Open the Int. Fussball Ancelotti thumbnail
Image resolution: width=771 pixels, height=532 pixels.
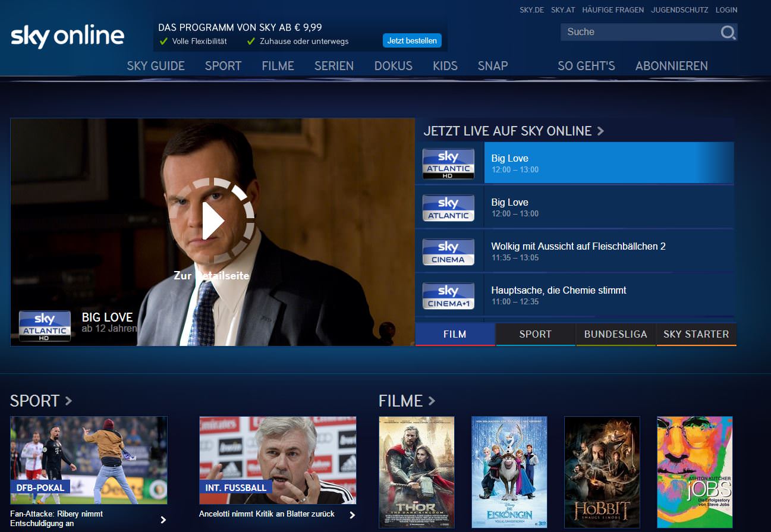tap(278, 460)
